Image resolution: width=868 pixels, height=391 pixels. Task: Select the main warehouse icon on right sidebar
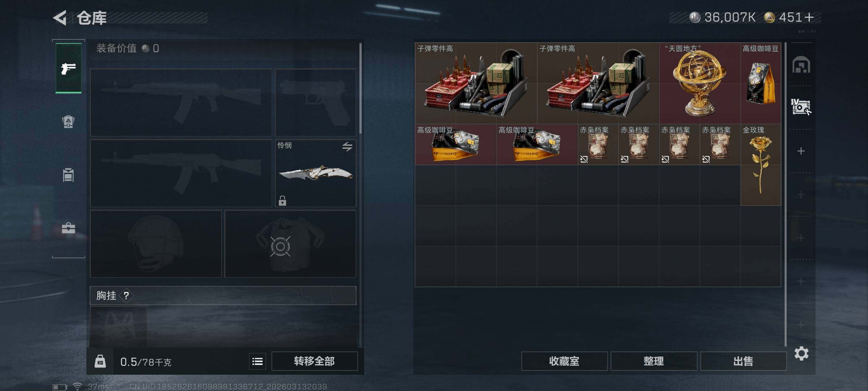point(801,65)
